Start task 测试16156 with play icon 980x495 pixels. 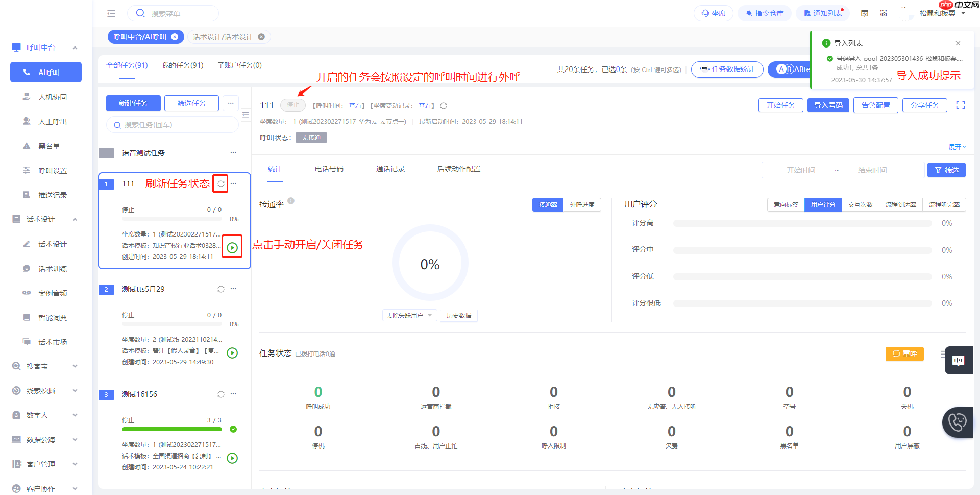[x=232, y=458]
